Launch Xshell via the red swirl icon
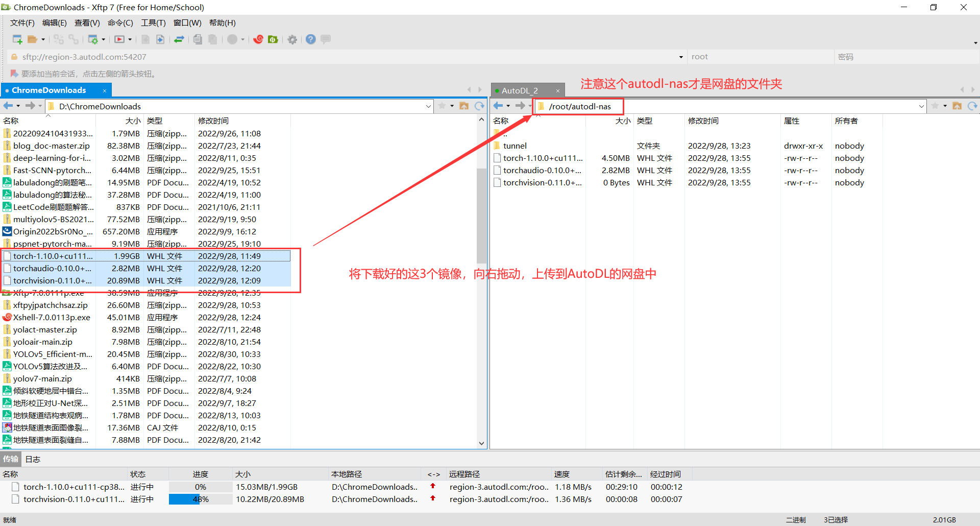The height and width of the screenshot is (526, 980). point(258,39)
